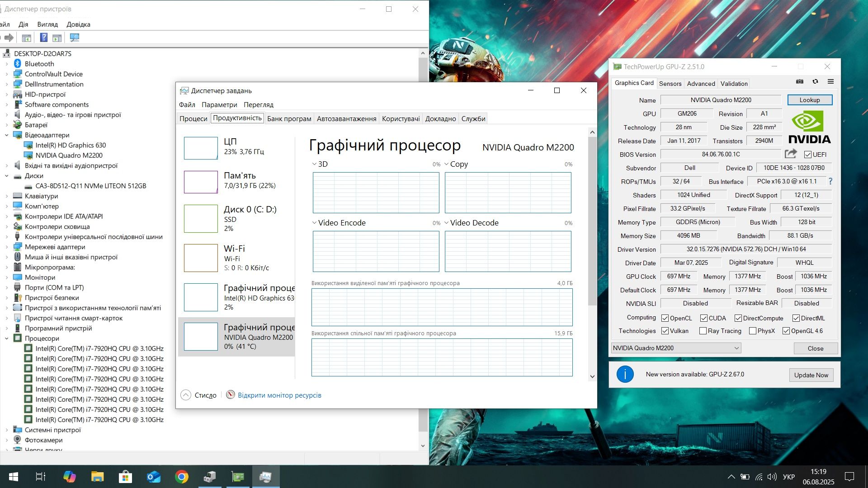Open the Video Decode graph dropdown
This screenshot has width=868, height=488.
(447, 223)
